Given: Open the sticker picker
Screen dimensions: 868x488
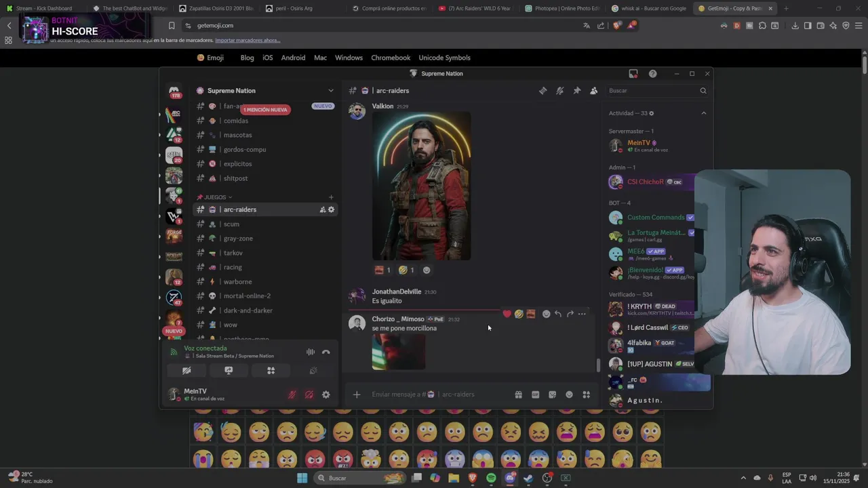Looking at the screenshot, I should [552, 394].
